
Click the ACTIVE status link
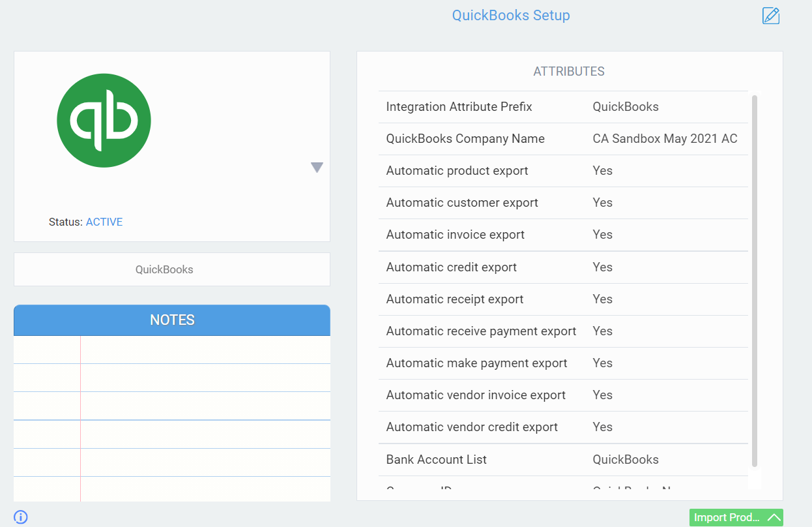click(x=104, y=222)
